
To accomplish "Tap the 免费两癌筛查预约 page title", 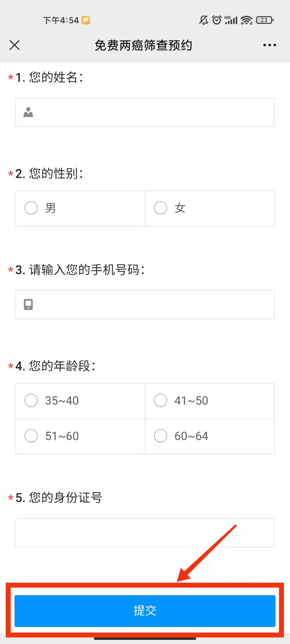I will pos(143,45).
